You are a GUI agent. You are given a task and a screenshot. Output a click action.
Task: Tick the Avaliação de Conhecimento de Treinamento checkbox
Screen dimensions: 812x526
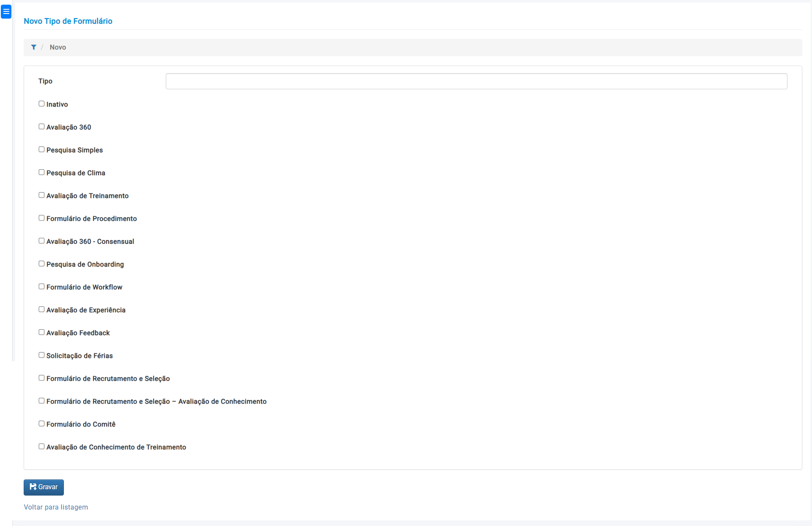(41, 446)
